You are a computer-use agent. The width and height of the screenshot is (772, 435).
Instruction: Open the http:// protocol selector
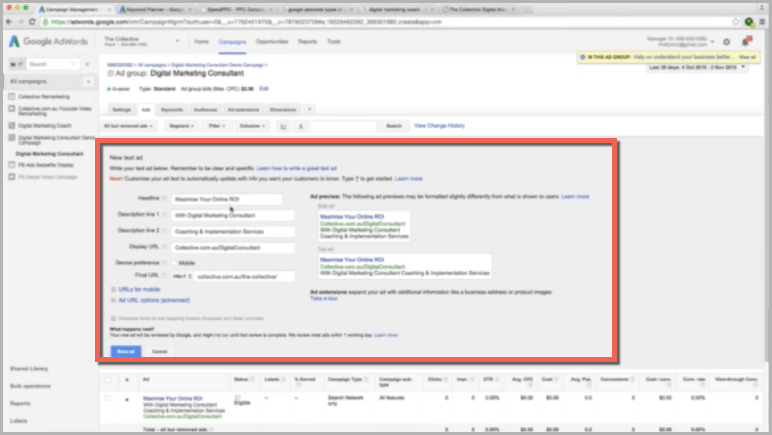click(x=182, y=277)
